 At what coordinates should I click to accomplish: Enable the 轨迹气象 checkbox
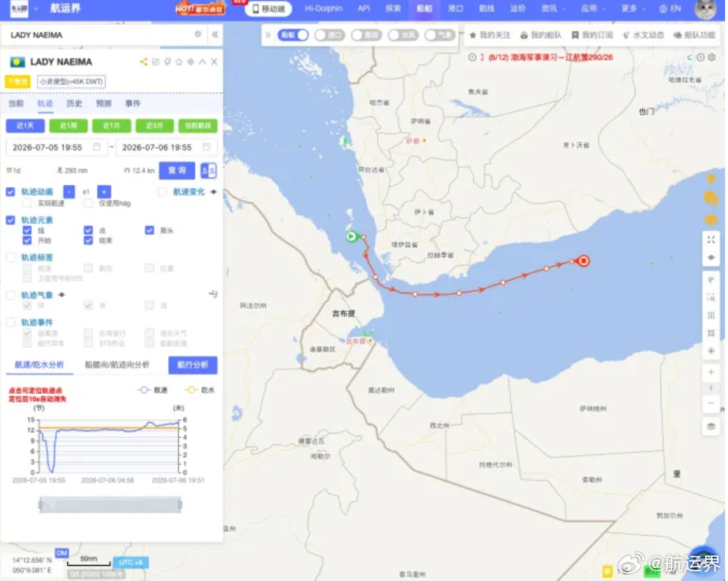coord(10,295)
